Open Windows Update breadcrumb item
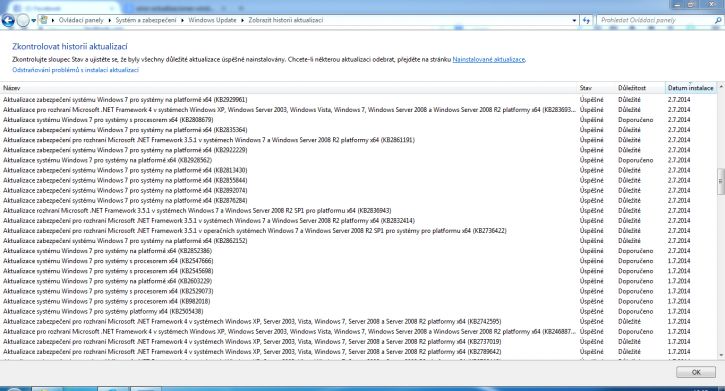This screenshot has width=725, height=391. pos(212,20)
